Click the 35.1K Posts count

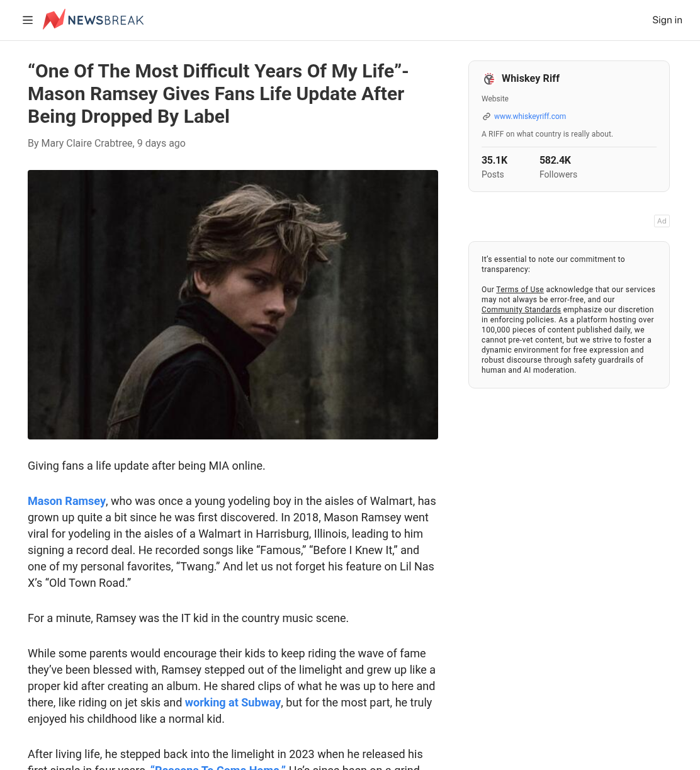click(495, 167)
